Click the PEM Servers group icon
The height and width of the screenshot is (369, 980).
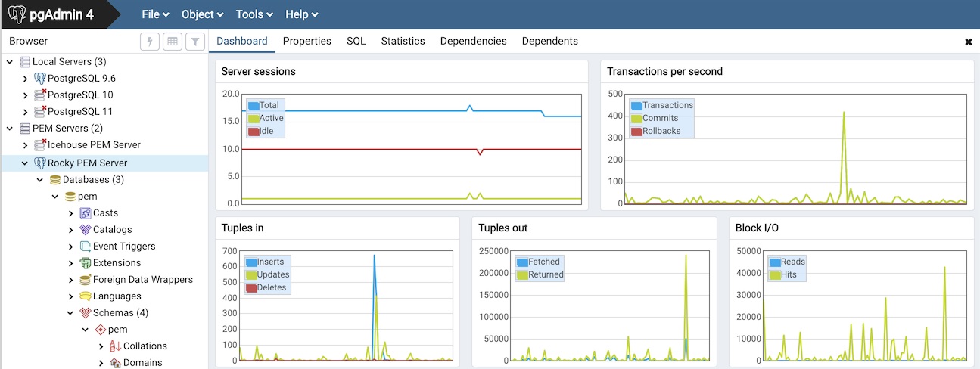click(25, 129)
